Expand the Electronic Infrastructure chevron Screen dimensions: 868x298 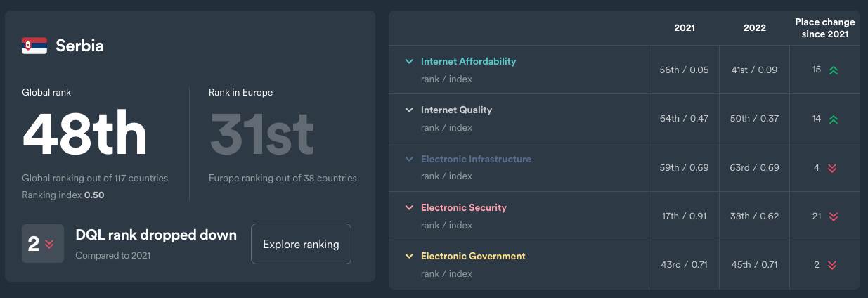click(x=409, y=159)
